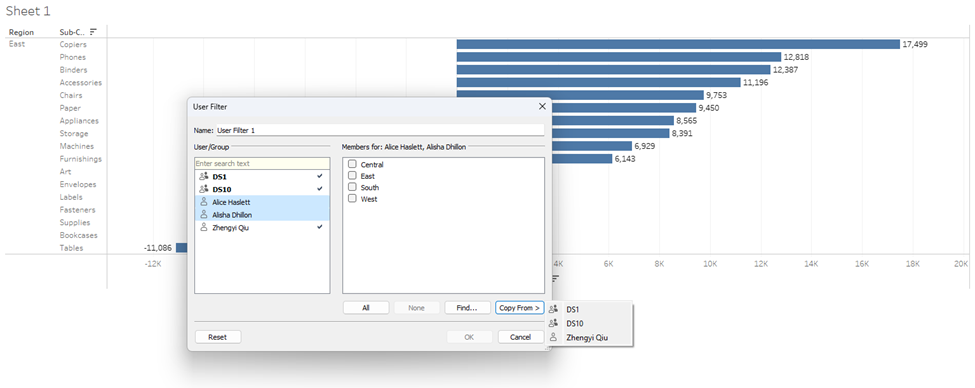Click DS1 group icon in Copy From menu
The image size is (975, 388).
click(553, 308)
